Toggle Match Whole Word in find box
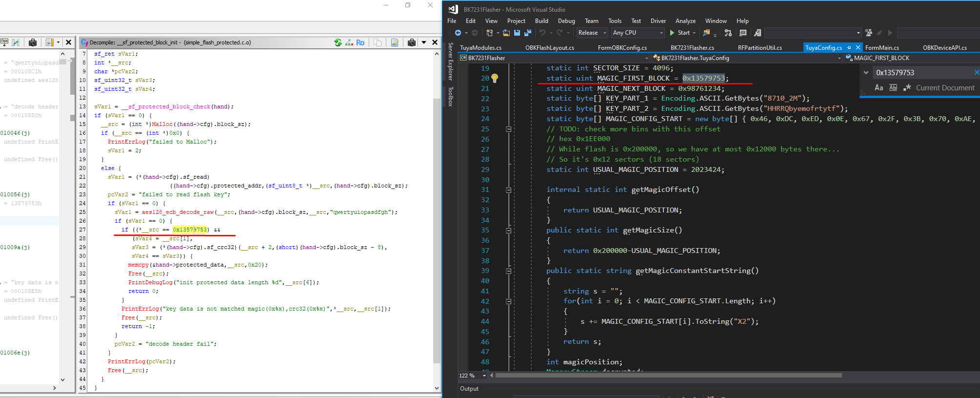Viewport: 980px width, 398px height. click(x=893, y=88)
